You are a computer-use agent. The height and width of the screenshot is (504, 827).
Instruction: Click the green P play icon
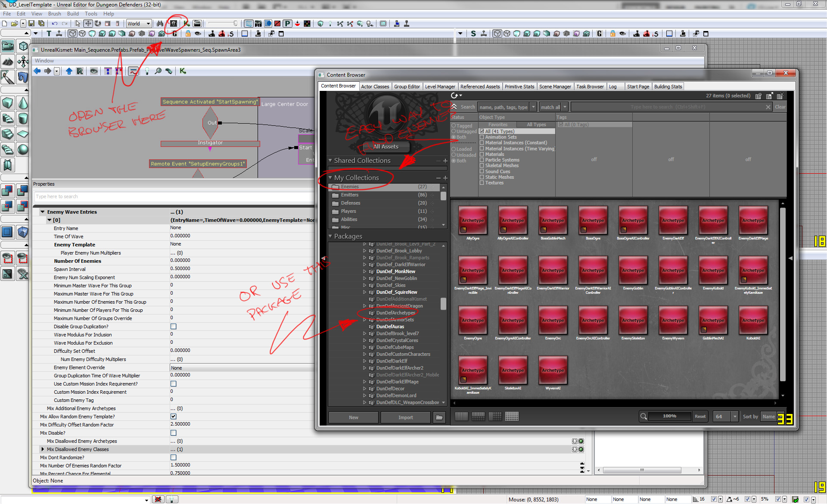pos(287,23)
